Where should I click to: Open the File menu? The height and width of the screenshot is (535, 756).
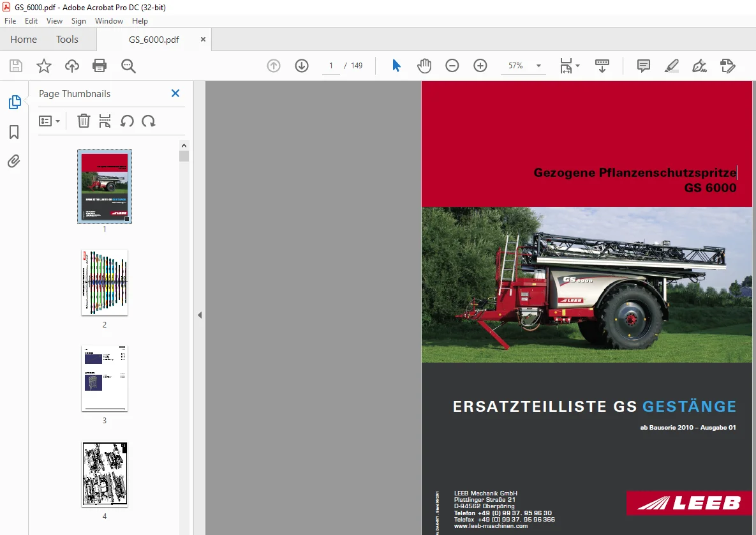10,20
